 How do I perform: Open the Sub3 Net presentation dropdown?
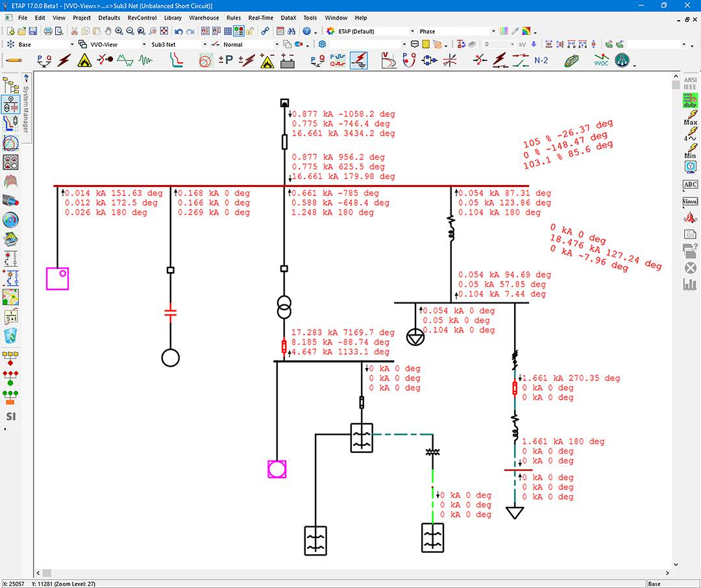pos(204,45)
